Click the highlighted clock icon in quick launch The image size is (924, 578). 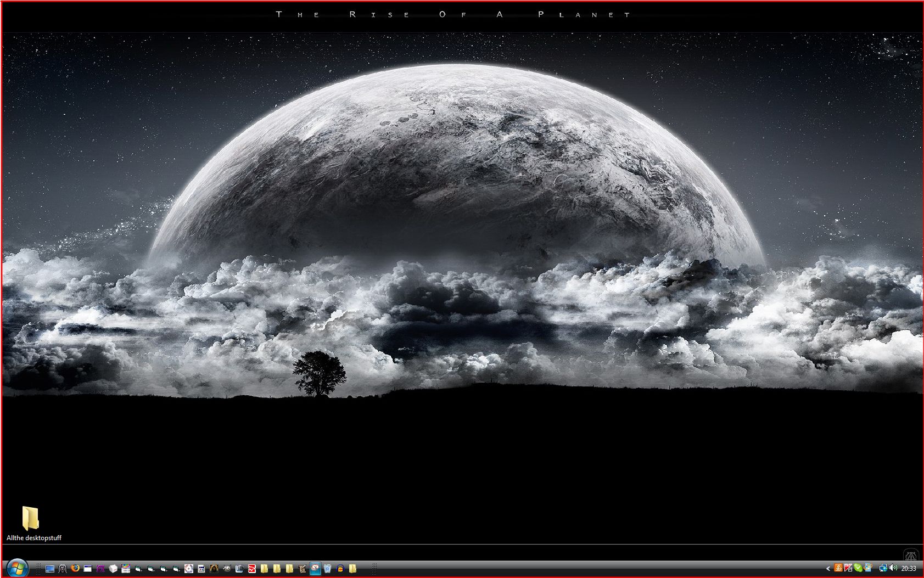coord(315,568)
